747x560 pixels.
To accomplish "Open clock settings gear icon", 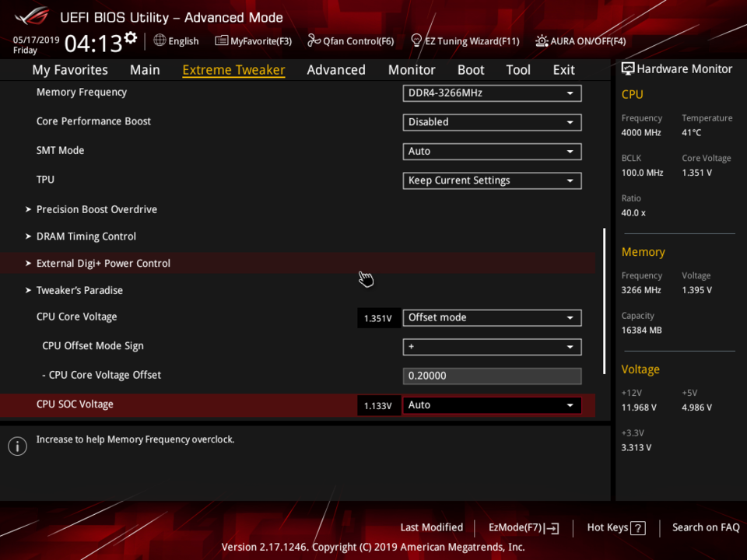I will point(131,37).
